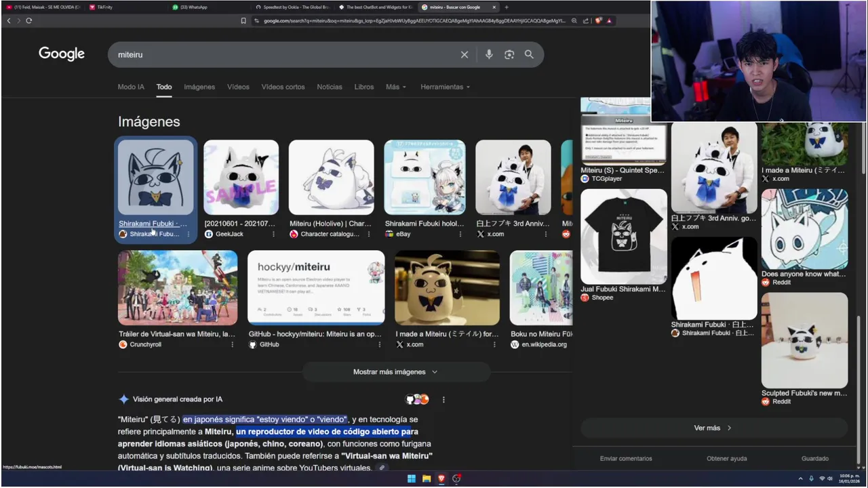Click Guardado link
Screen dimensions: 868x488
point(815,459)
